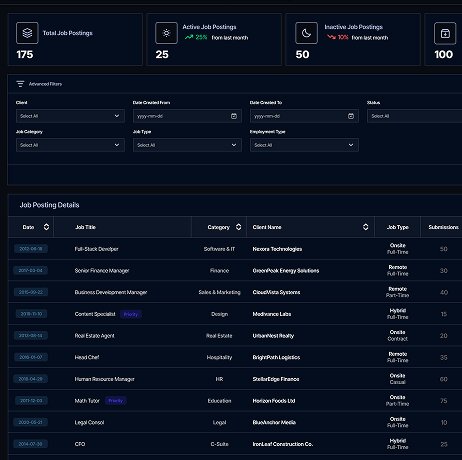Expand the Job Type dropdown filter
This screenshot has height=460, width=462.
pyautogui.click(x=187, y=145)
